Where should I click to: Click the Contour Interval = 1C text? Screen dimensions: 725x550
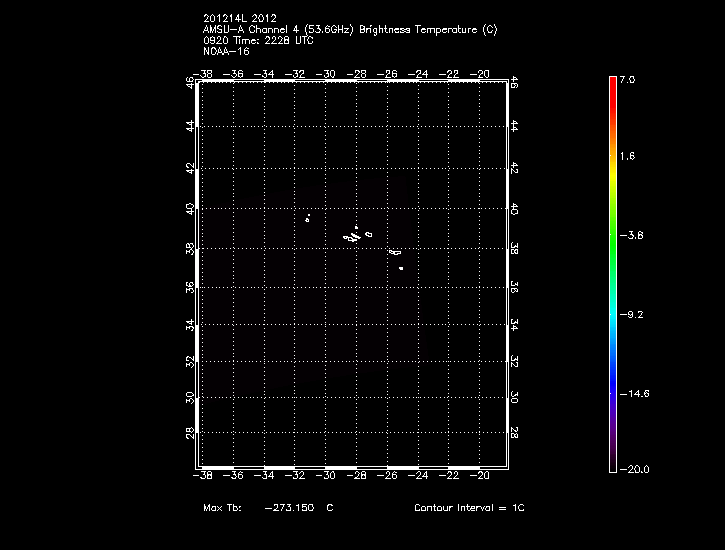tap(469, 508)
